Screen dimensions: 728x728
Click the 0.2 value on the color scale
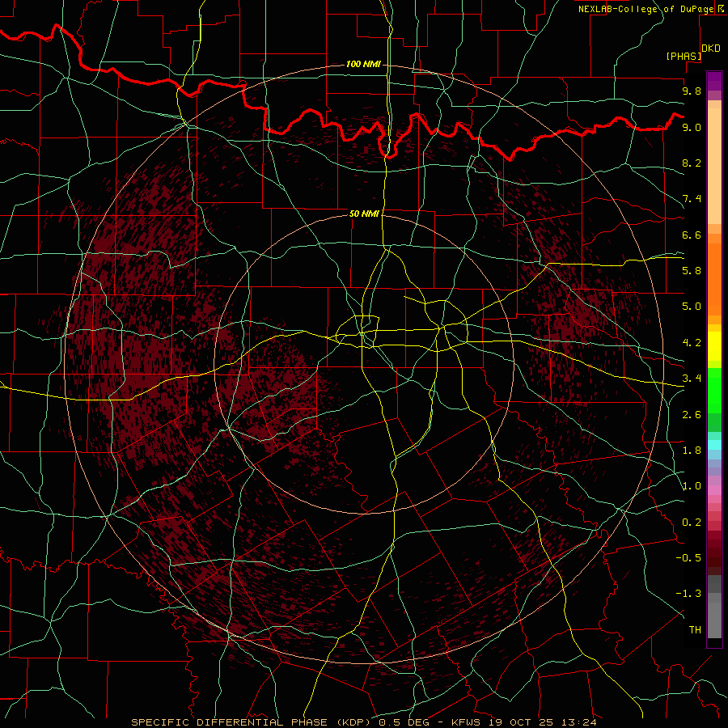(692, 523)
